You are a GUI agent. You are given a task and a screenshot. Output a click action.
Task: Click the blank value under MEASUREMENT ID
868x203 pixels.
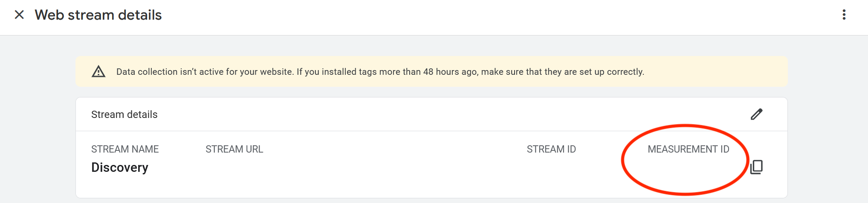(x=688, y=168)
